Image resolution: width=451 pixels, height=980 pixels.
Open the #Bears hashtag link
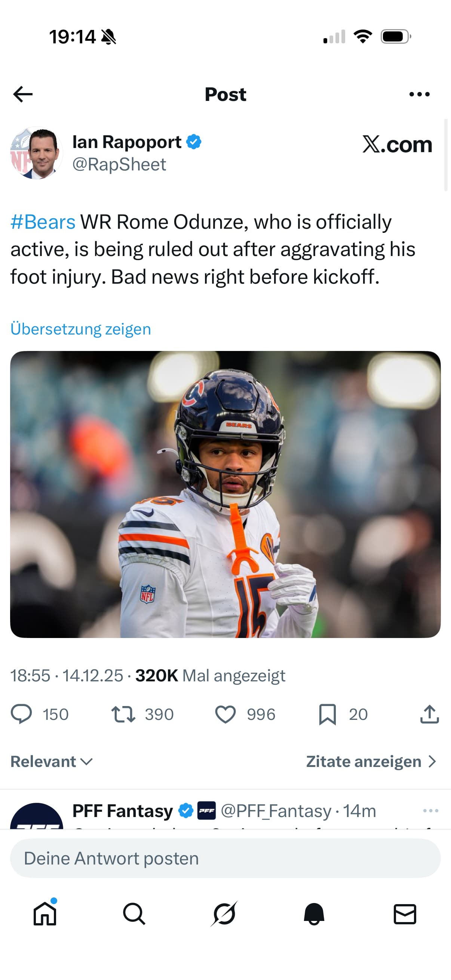click(43, 222)
